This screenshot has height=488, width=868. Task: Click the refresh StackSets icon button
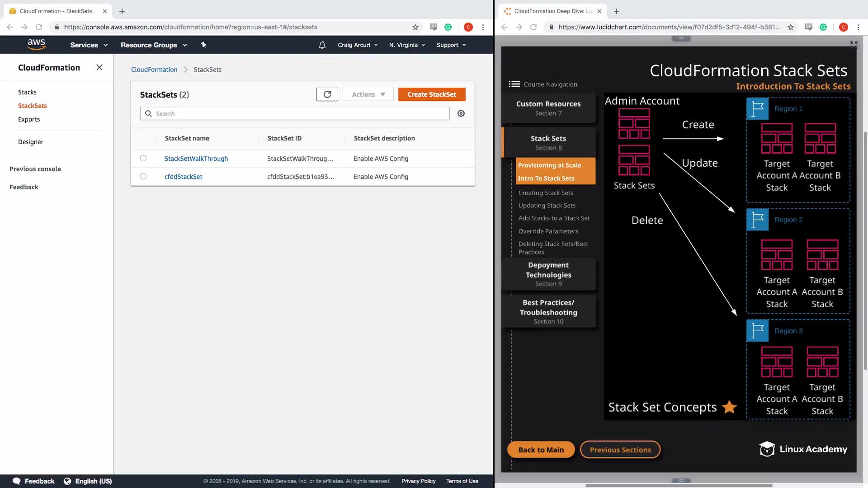[327, 94]
